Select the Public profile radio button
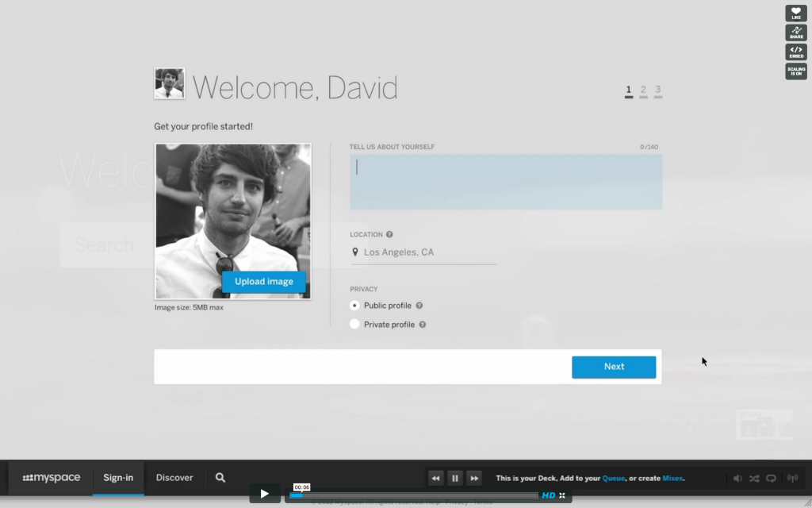812x508 pixels. 354,306
